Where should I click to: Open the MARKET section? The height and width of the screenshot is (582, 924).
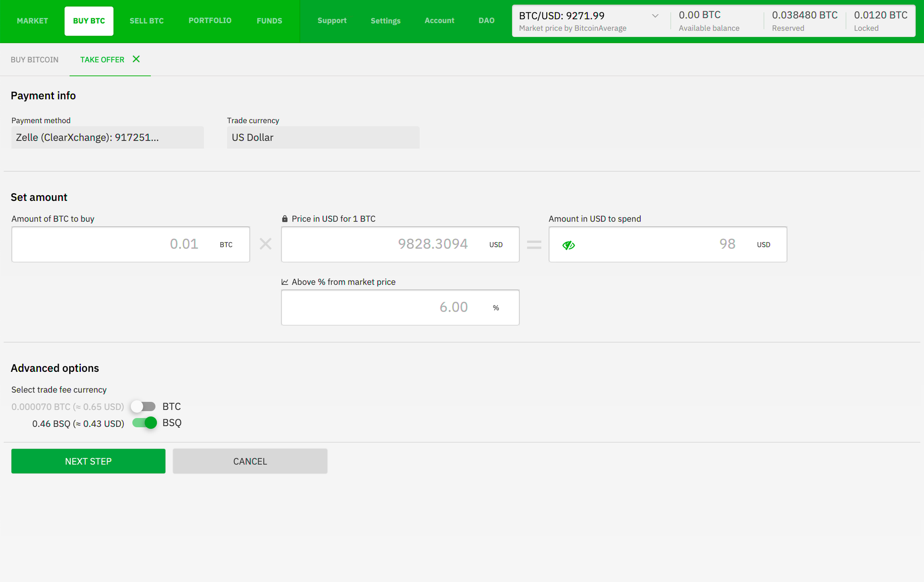[x=32, y=21]
